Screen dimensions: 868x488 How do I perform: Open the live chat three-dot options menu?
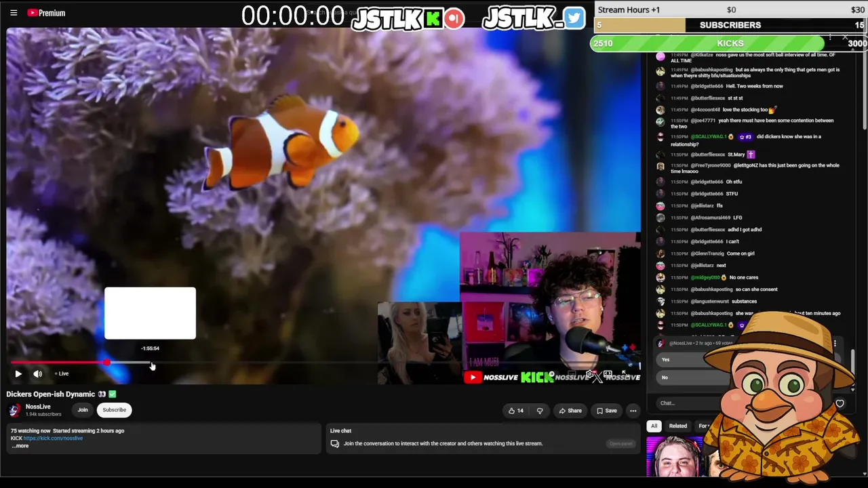(830, 39)
